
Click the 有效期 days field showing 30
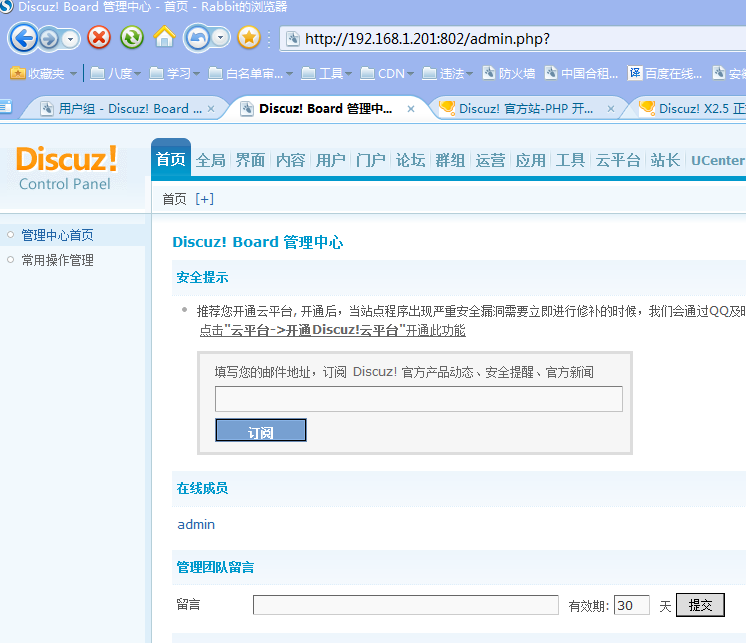point(632,605)
